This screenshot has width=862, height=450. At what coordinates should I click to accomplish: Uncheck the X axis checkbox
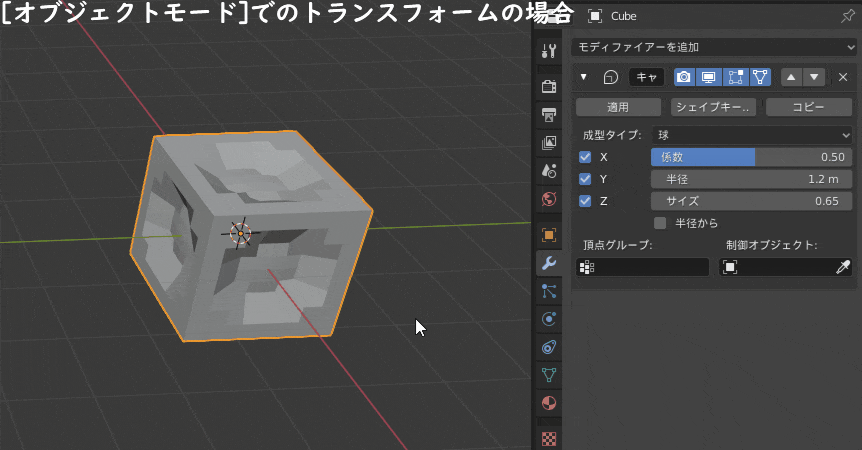[585, 157]
